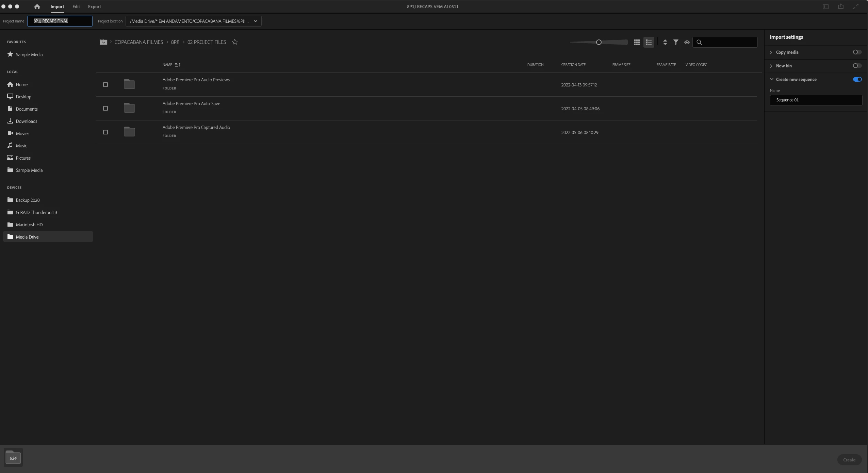Navigate to COPACABANA FILMES breadcrumb
The height and width of the screenshot is (473, 868).
(138, 42)
